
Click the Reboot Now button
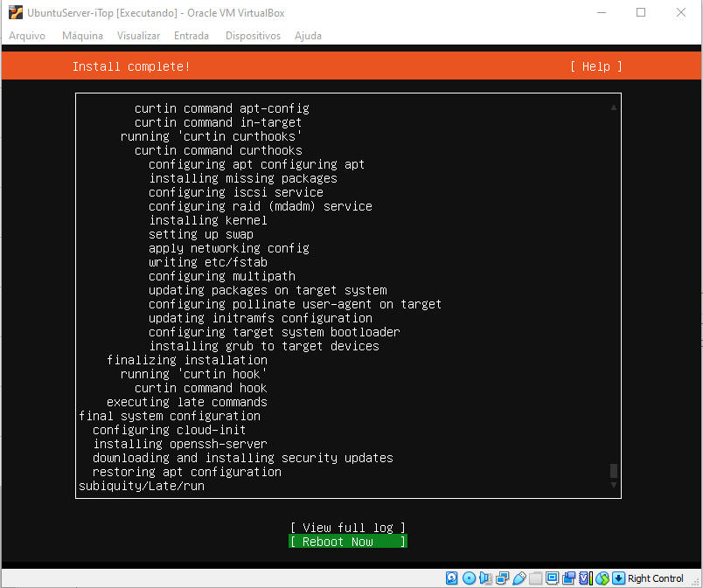click(x=348, y=542)
